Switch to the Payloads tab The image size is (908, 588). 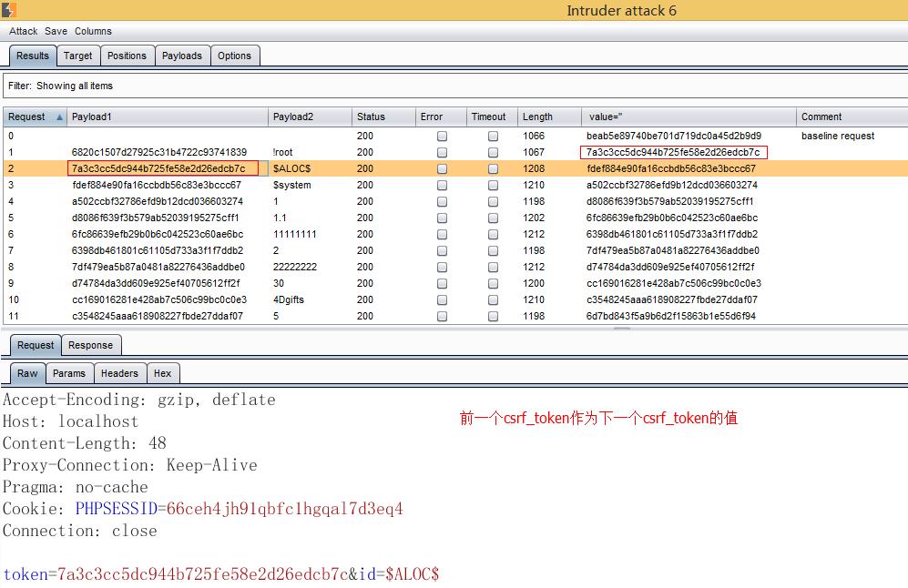pyautogui.click(x=181, y=56)
